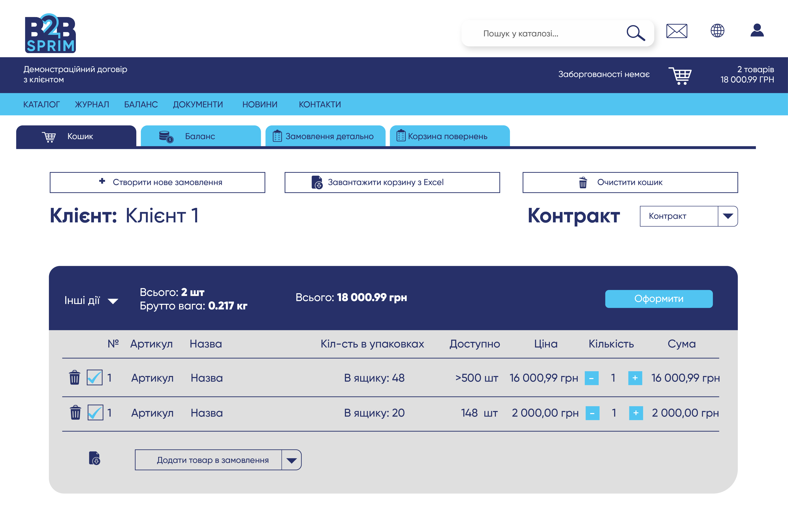Open language selection globe icon
This screenshot has width=788, height=532.
[x=717, y=31]
